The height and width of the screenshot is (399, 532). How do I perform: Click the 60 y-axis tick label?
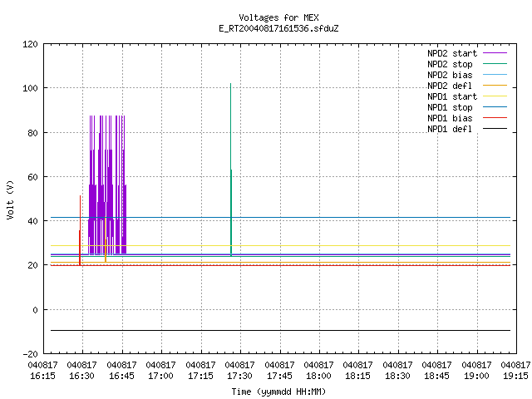[x=32, y=177]
